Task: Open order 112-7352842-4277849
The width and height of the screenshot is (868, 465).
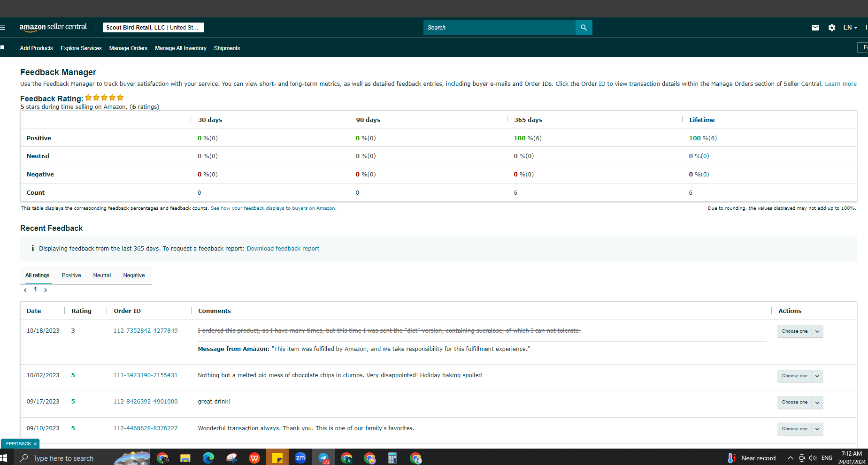Action: [146, 331]
